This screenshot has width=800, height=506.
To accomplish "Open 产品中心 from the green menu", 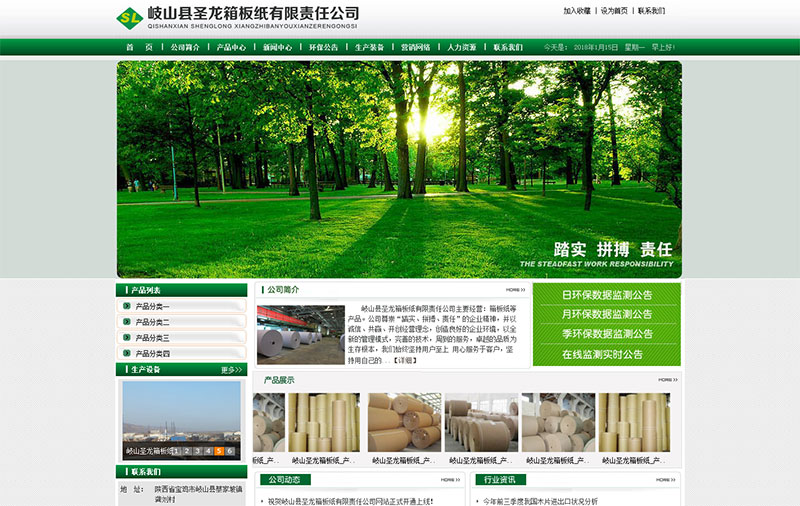I will coord(231,47).
